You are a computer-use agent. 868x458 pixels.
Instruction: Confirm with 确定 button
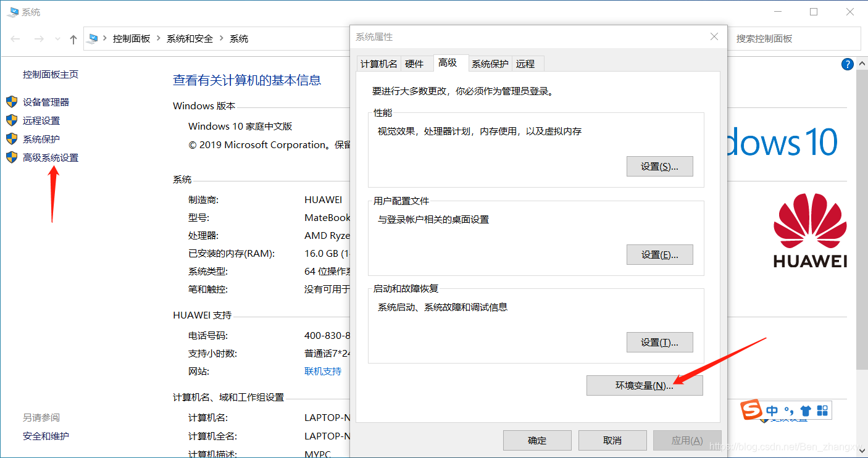click(537, 441)
